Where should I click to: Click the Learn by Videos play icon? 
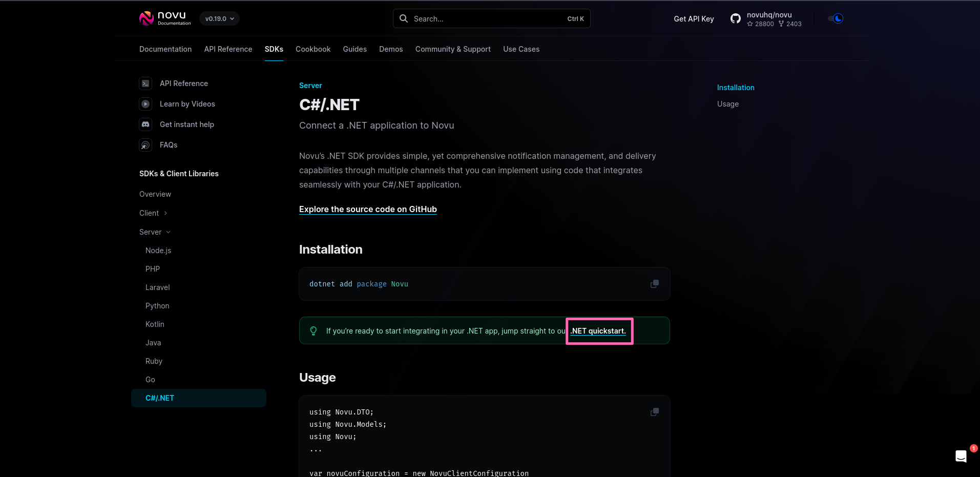pos(145,103)
